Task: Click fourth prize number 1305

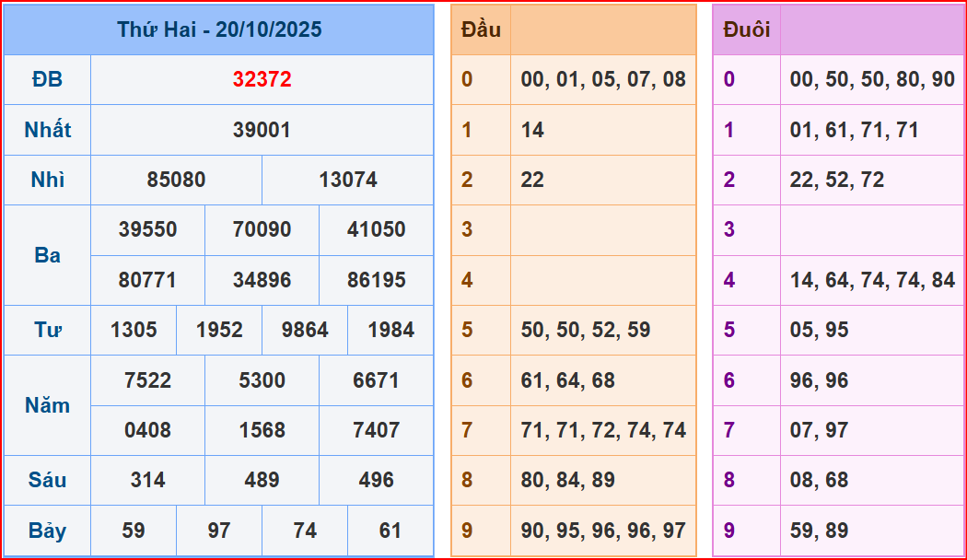Action: (x=134, y=331)
